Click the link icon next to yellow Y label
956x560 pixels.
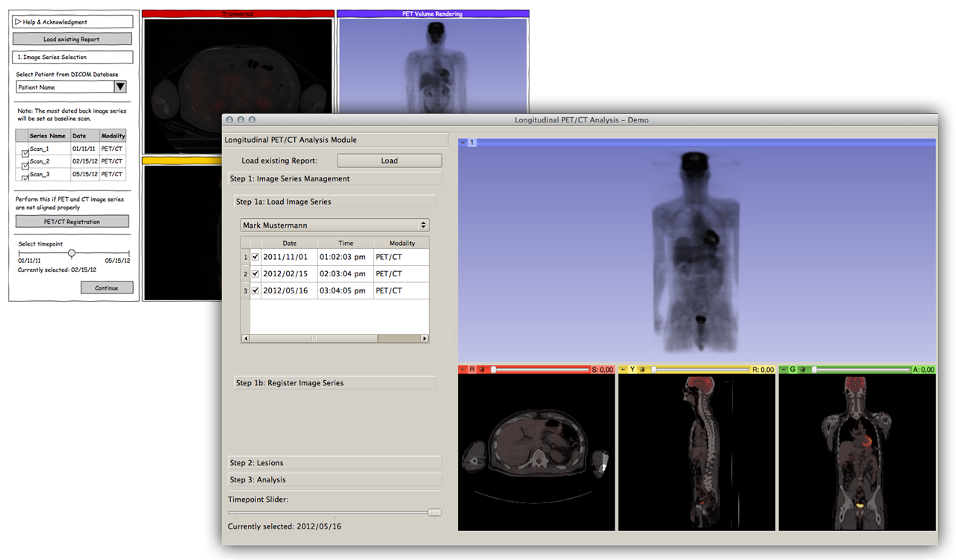point(642,370)
